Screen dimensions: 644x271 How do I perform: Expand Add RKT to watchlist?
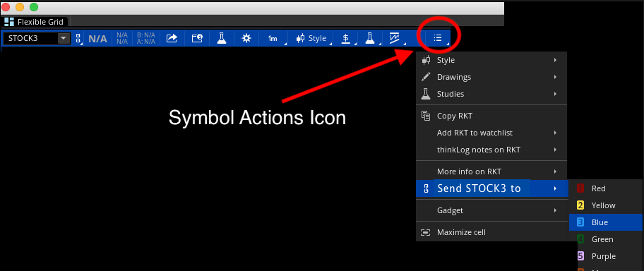[491, 133]
